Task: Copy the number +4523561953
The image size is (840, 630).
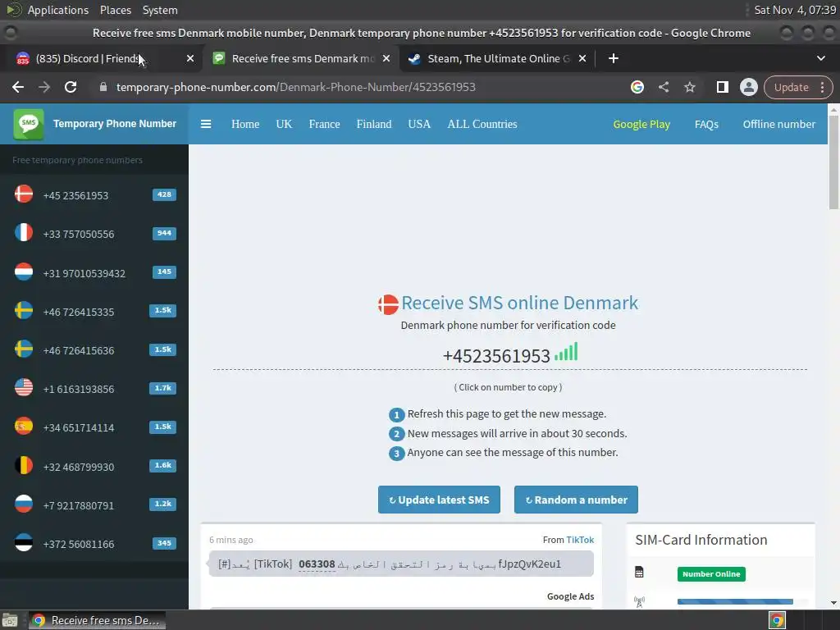Action: (496, 356)
